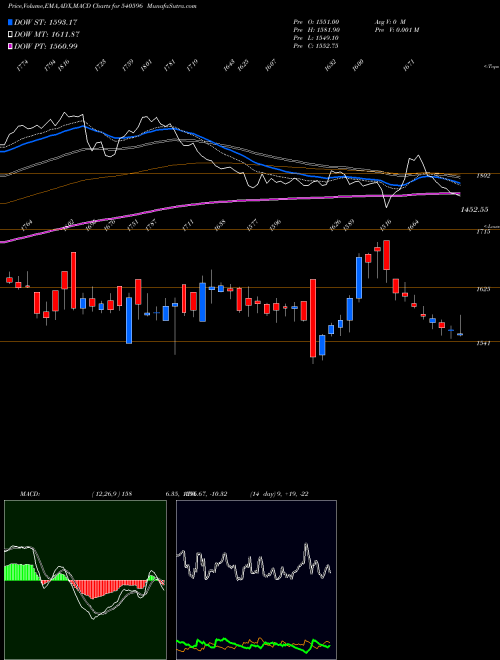Viewport: 500px width, 660px height.
Task: Click the chart title mentioning MunafaSutra.com
Action: coord(102,6)
